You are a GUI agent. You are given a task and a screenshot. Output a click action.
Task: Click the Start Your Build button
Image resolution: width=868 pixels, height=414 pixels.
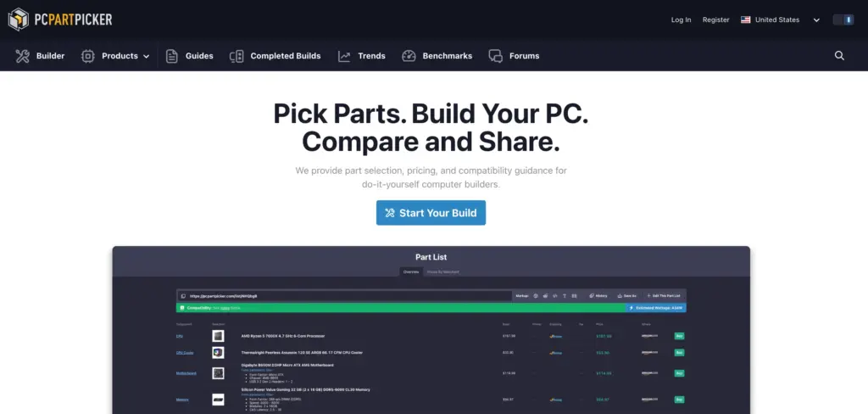coord(431,213)
